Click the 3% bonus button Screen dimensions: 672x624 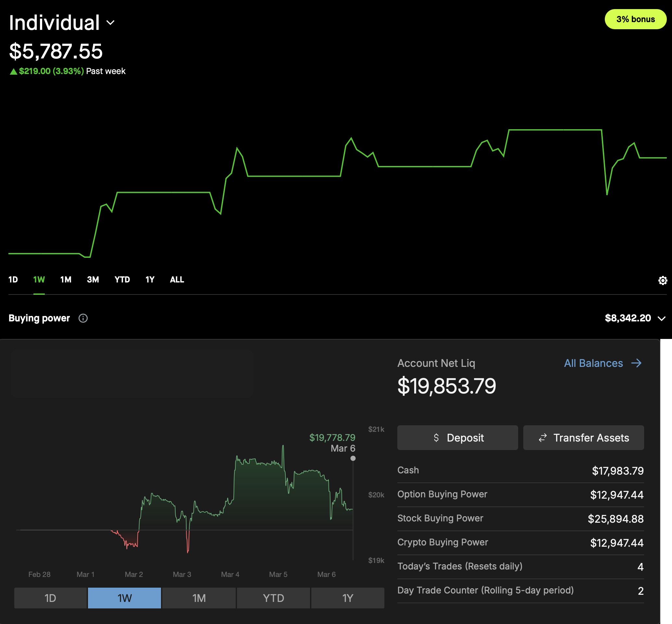635,19
